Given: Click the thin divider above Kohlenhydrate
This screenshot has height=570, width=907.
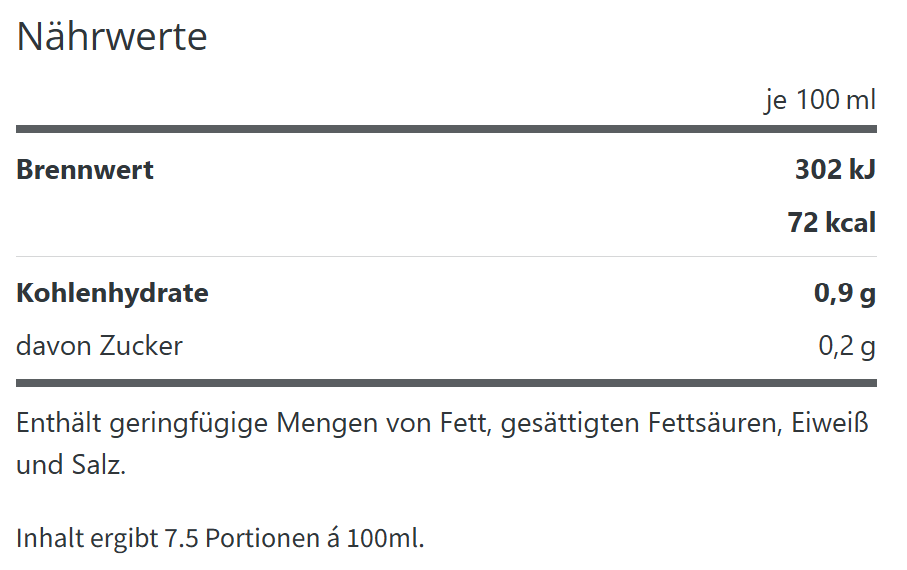Looking at the screenshot, I should [446, 257].
